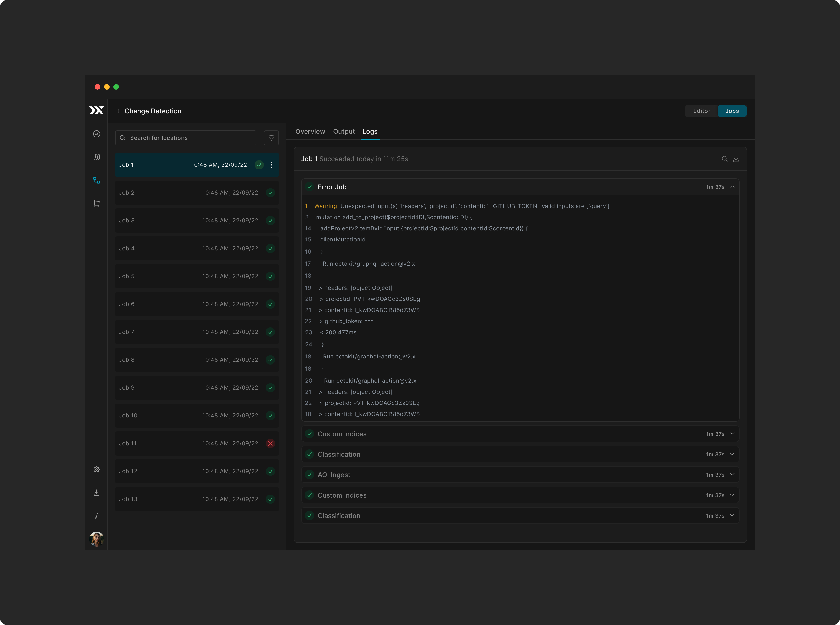Viewport: 840px width, 625px height.
Task: Switch to Jobs view toggle
Action: tap(732, 111)
